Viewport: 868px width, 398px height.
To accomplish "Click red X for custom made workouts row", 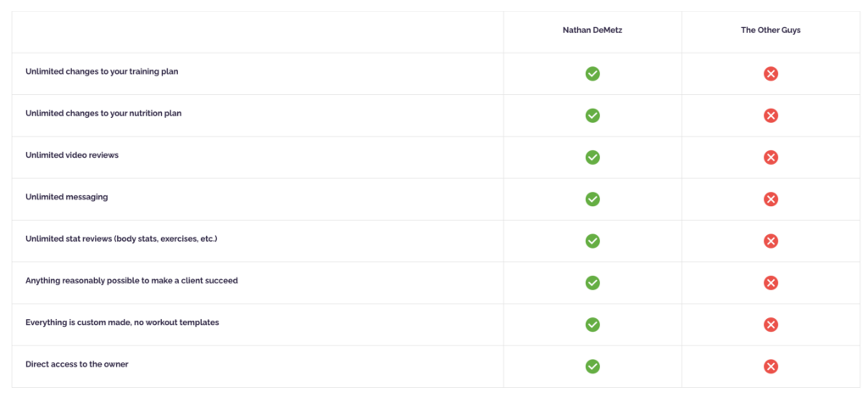I will coord(771,324).
